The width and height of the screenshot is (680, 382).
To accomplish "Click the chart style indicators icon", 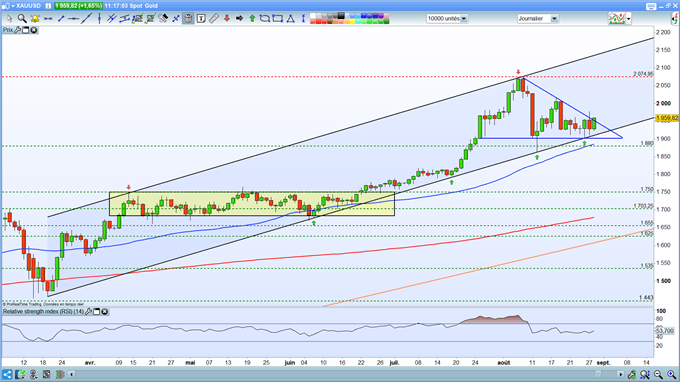I will [617, 19].
